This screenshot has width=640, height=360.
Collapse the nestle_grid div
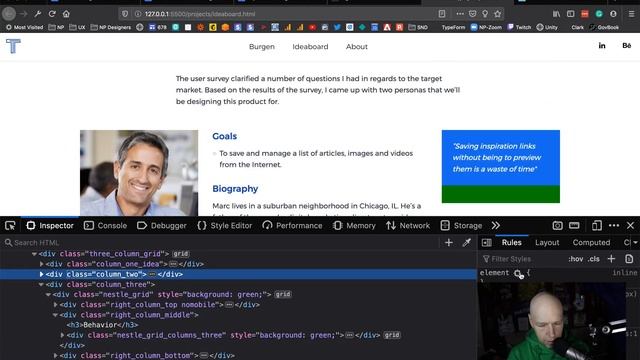[48, 294]
